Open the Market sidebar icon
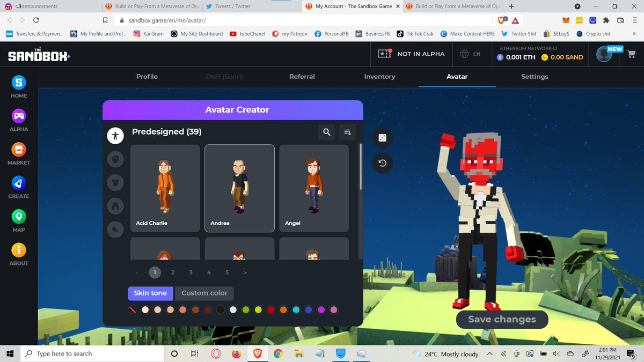This screenshot has height=362, width=644. (x=19, y=149)
